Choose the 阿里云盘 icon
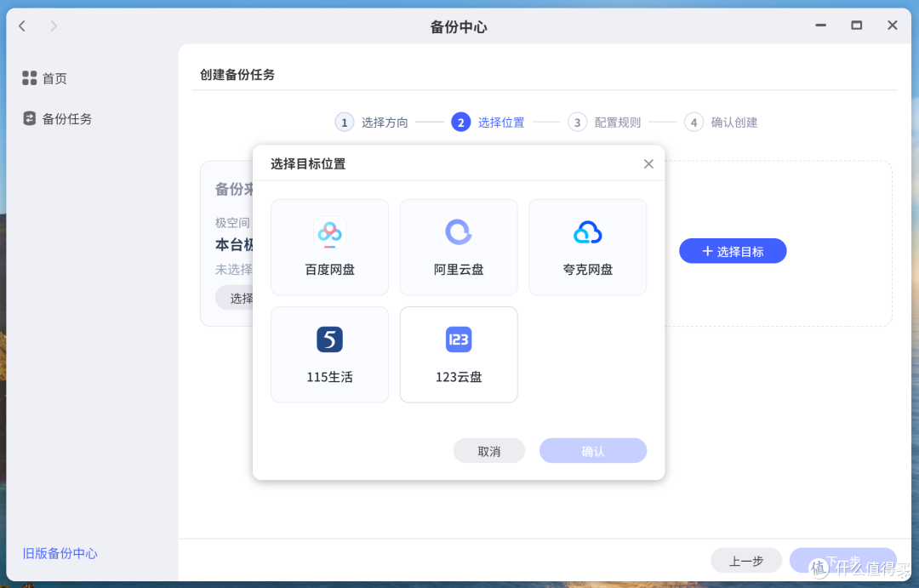The image size is (919, 588). tap(459, 232)
